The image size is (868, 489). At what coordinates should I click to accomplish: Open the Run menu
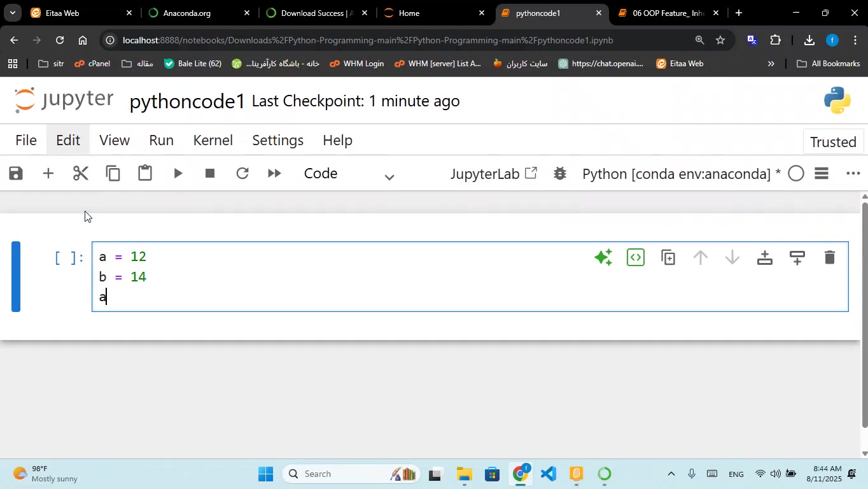coord(161,140)
